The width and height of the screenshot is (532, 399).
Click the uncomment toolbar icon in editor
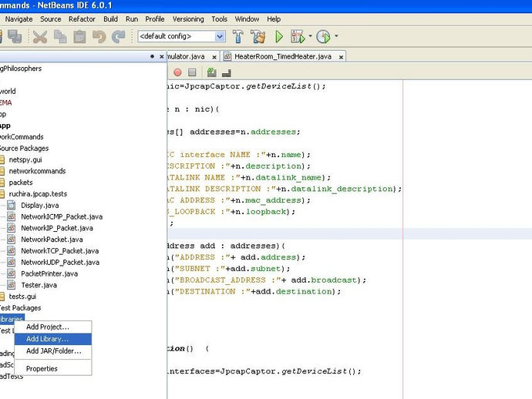click(x=227, y=72)
